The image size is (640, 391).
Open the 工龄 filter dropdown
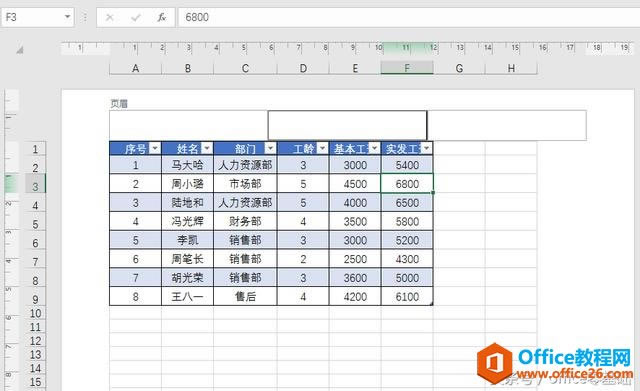tap(322, 148)
